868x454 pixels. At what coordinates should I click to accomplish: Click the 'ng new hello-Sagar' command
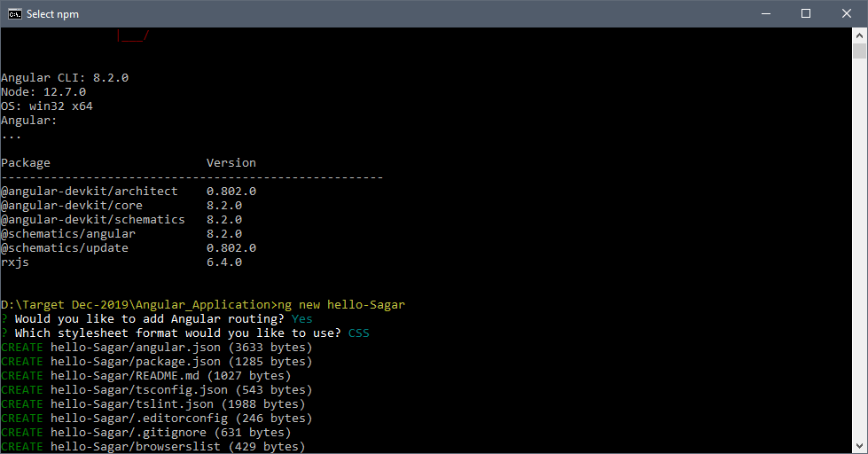click(x=341, y=305)
